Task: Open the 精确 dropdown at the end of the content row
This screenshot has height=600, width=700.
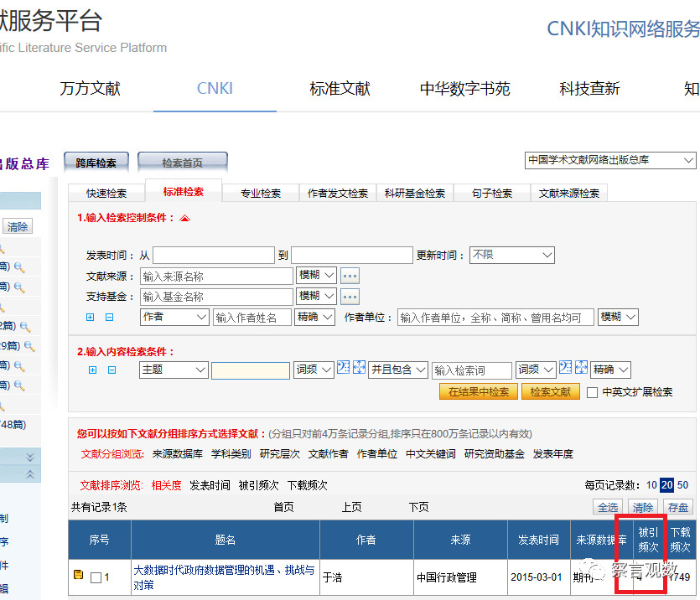Action: pyautogui.click(x=610, y=370)
